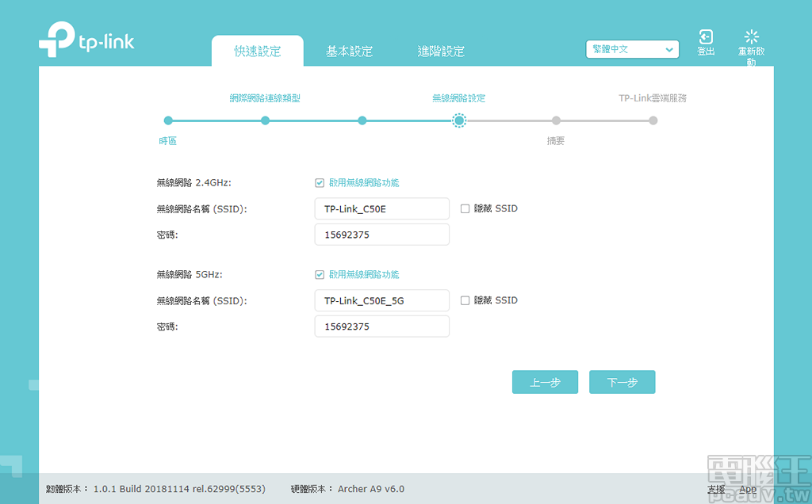Click the 上一步 button

point(545,382)
